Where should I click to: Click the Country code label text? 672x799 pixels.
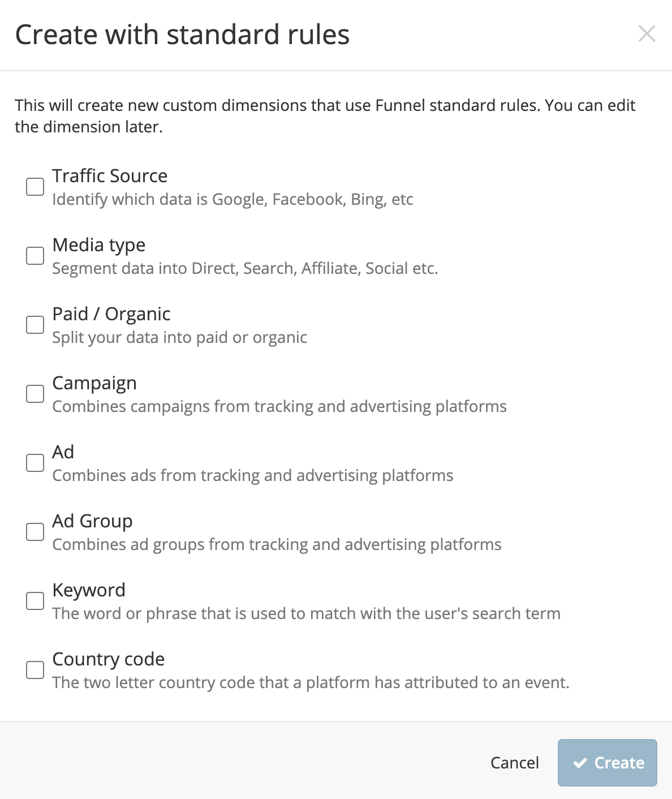tap(109, 659)
